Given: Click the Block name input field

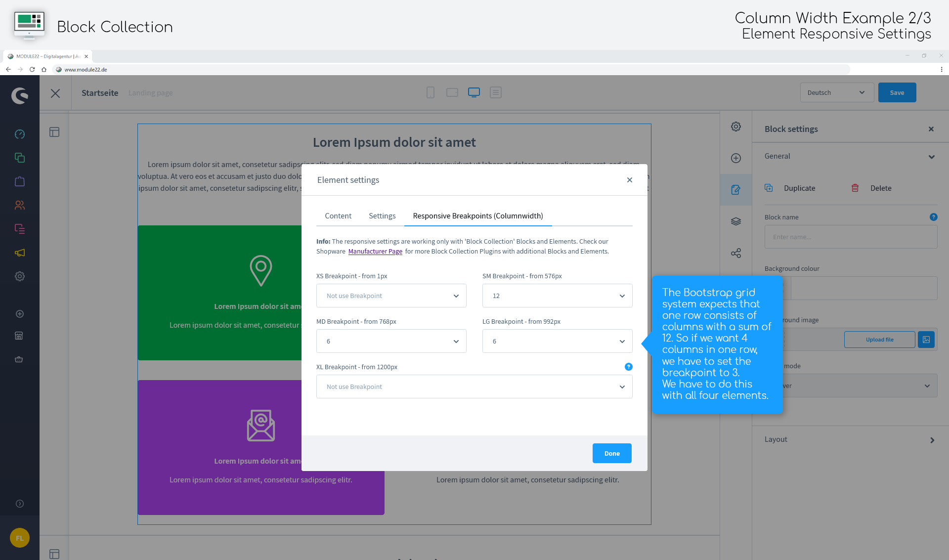Looking at the screenshot, I should click(x=851, y=237).
